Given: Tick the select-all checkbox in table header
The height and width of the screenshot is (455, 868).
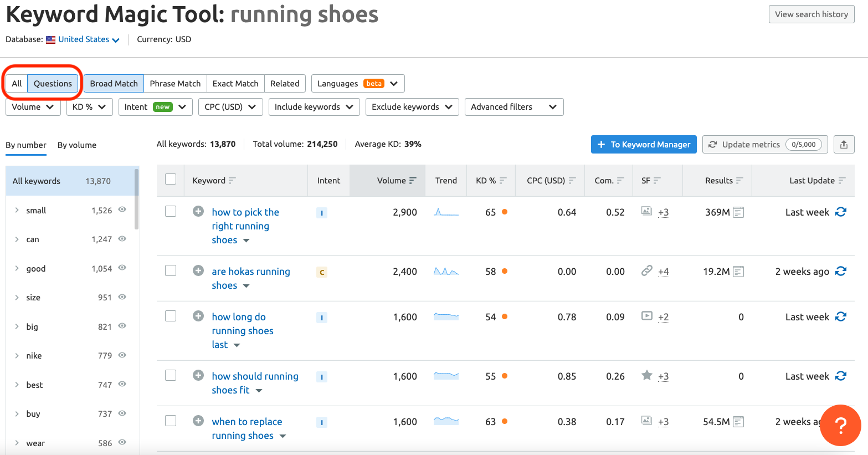Looking at the screenshot, I should pyautogui.click(x=171, y=179).
